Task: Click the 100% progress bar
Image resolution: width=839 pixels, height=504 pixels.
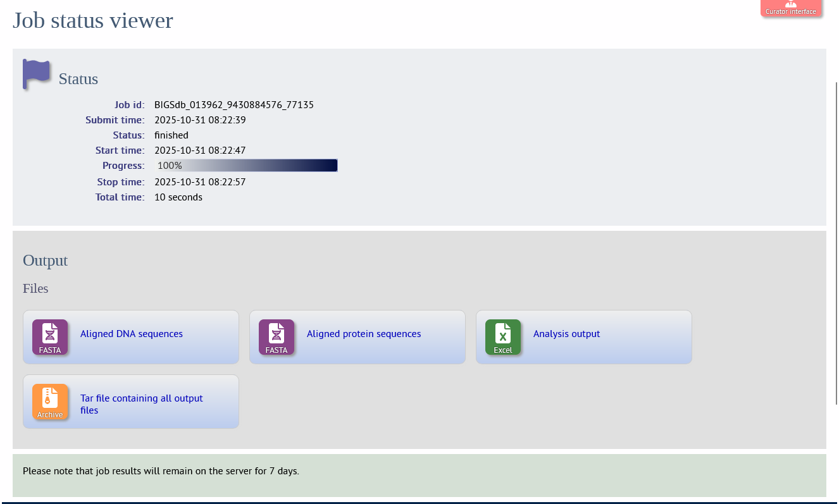Action: (x=246, y=166)
